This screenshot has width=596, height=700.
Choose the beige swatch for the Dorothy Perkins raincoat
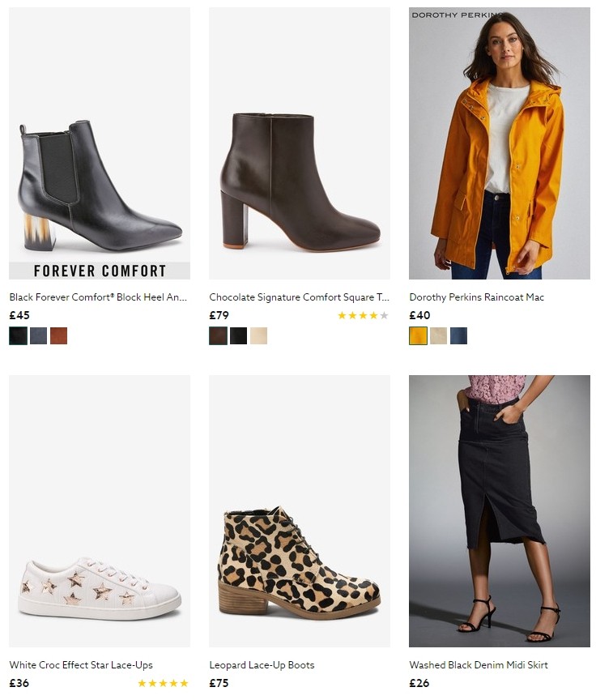(438, 335)
